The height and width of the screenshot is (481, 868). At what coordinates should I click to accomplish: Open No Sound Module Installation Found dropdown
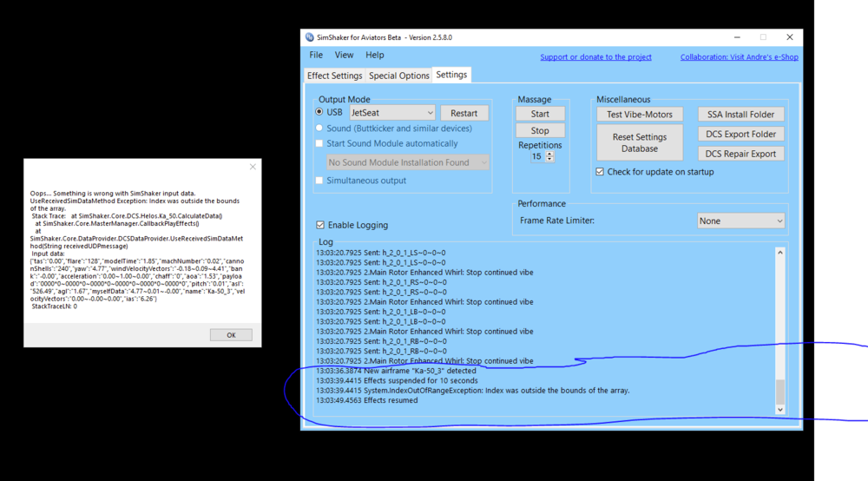[407, 162]
